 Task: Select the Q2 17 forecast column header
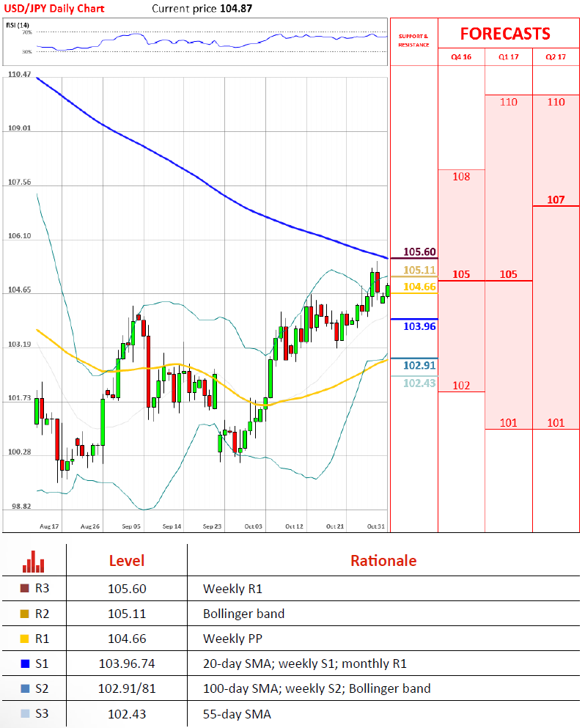556,57
